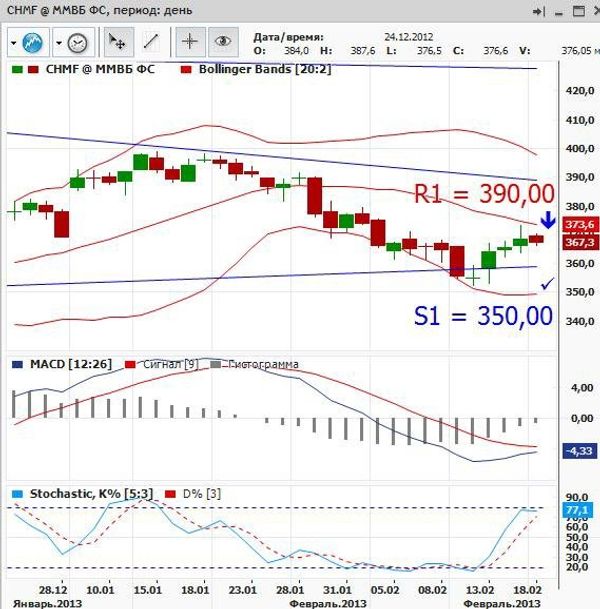Click the -4,33 MACD value marker
Viewport: 600px width, 609px height.
579,451
